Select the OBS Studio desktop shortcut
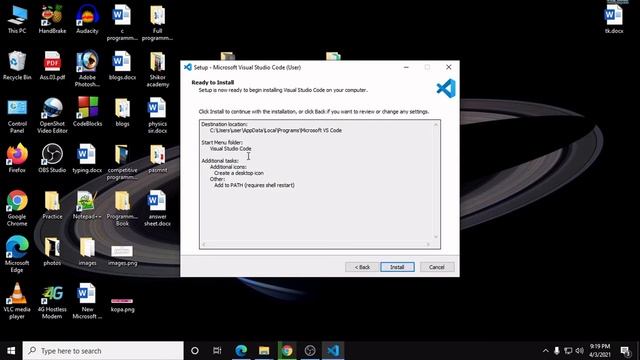Viewport: 640px width, 360px height. (x=52, y=158)
